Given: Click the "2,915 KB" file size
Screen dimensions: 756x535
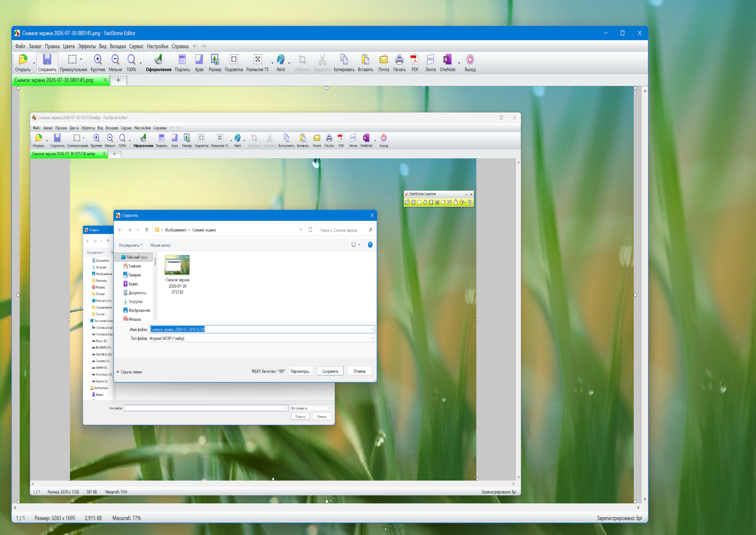Looking at the screenshot, I should pos(93,518).
